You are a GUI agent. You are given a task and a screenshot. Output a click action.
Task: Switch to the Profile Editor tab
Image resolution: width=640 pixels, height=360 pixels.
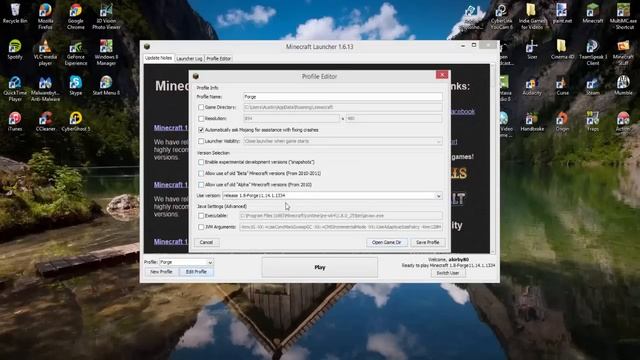(x=218, y=59)
